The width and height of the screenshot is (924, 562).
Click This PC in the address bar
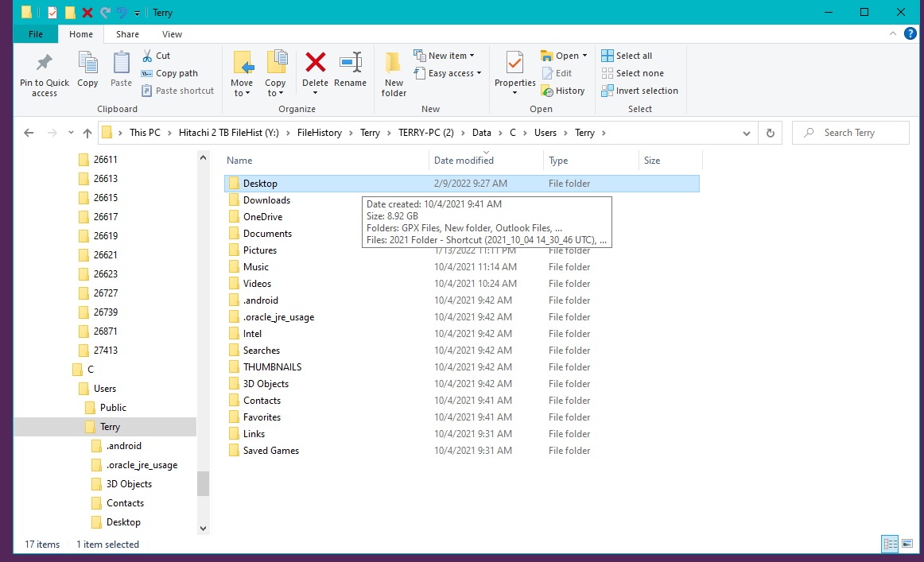[x=145, y=133]
